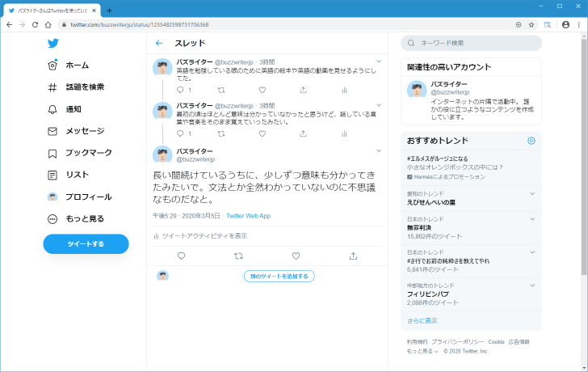This screenshot has width=588, height=372.
Task: Open the 利用規約 footer link
Action: 417,342
